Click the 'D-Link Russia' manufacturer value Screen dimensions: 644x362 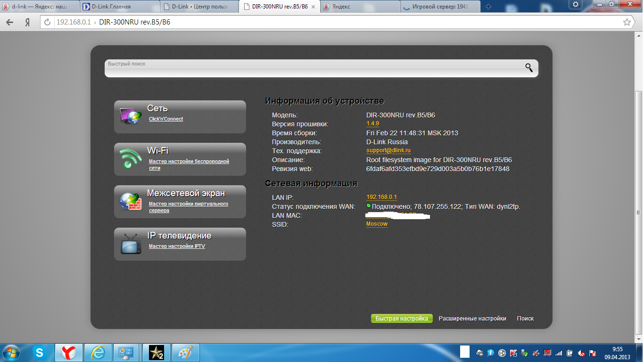pos(387,142)
